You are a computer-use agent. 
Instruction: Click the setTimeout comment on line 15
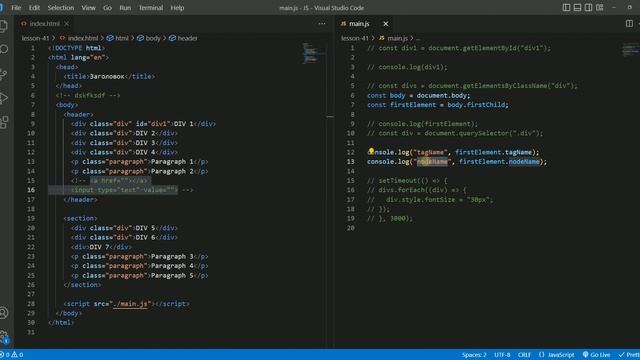[x=407, y=180]
